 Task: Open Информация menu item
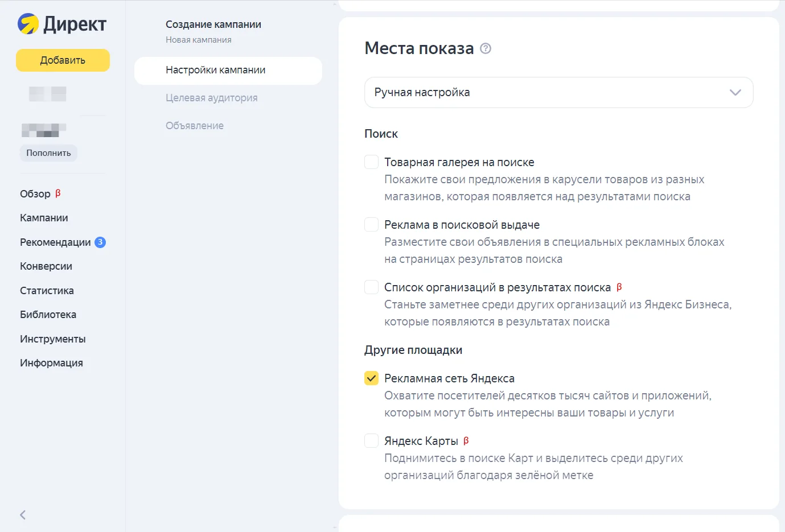coord(51,363)
